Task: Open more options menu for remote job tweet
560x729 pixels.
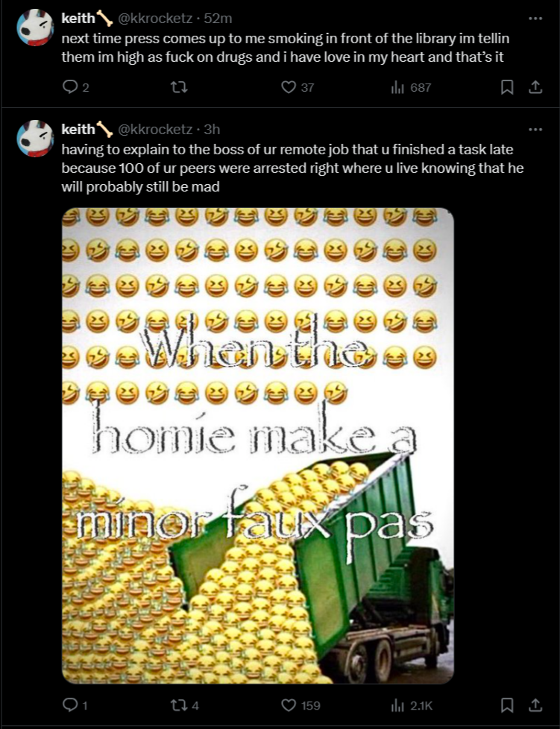Action: [535, 129]
